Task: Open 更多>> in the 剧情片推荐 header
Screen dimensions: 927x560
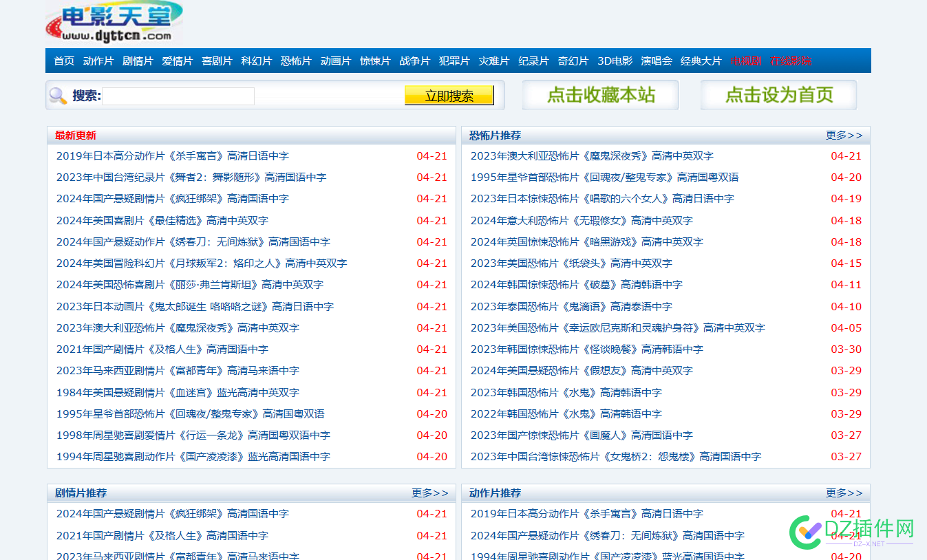Action: tap(429, 493)
